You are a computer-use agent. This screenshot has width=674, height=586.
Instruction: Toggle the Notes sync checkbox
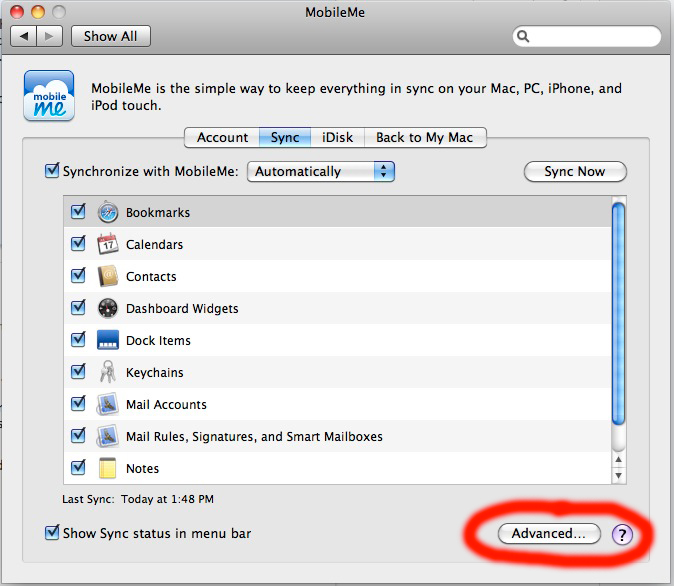click(x=78, y=467)
